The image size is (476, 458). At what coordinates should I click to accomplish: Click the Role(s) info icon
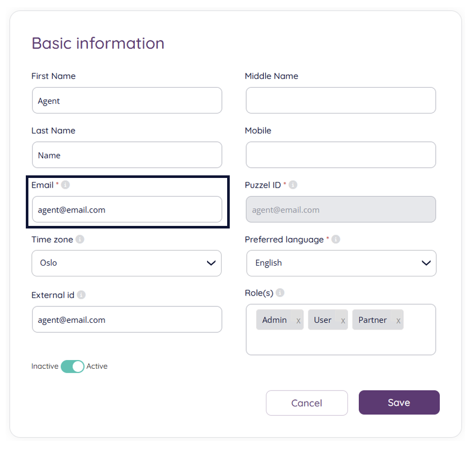pyautogui.click(x=280, y=292)
